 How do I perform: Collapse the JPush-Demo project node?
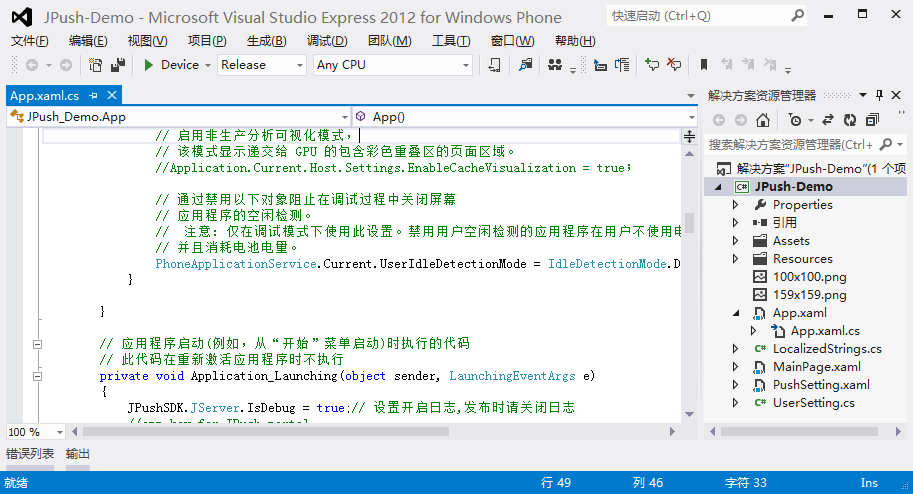718,187
